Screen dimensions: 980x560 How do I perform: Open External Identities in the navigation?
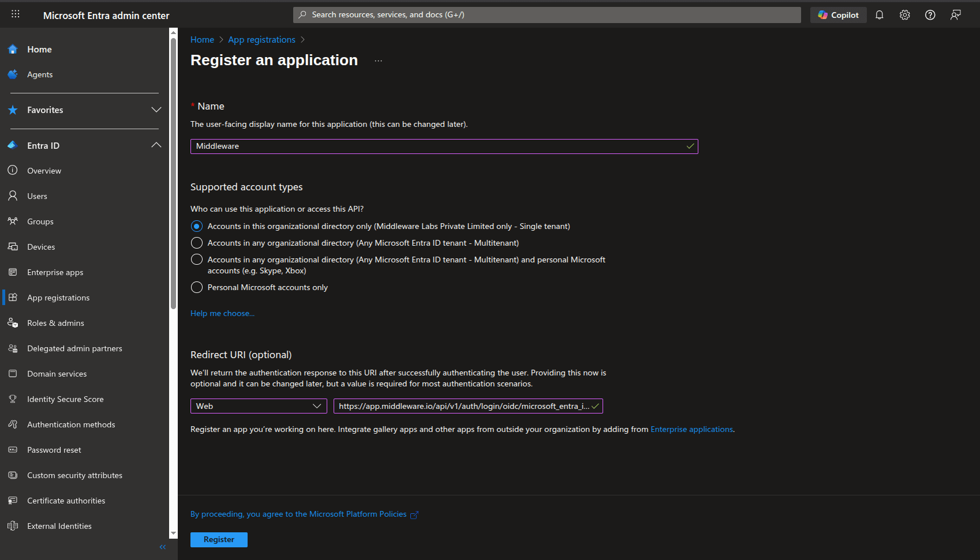[x=59, y=525]
